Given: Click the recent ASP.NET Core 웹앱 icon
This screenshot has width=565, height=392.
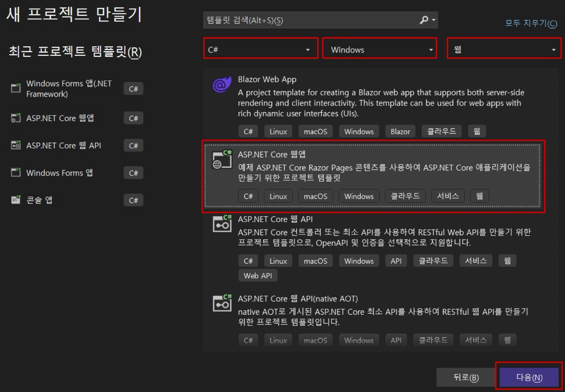Looking at the screenshot, I should 16,118.
